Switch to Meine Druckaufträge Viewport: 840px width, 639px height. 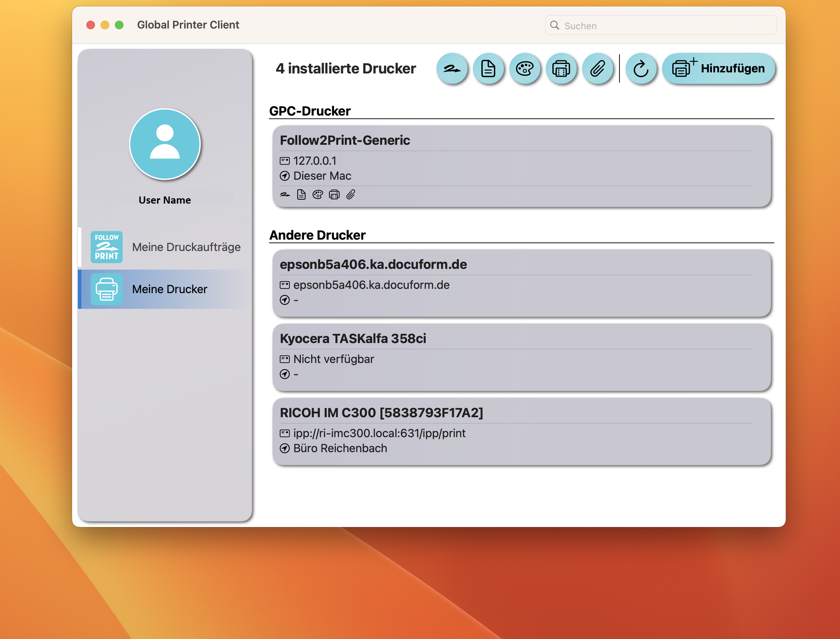tap(186, 247)
